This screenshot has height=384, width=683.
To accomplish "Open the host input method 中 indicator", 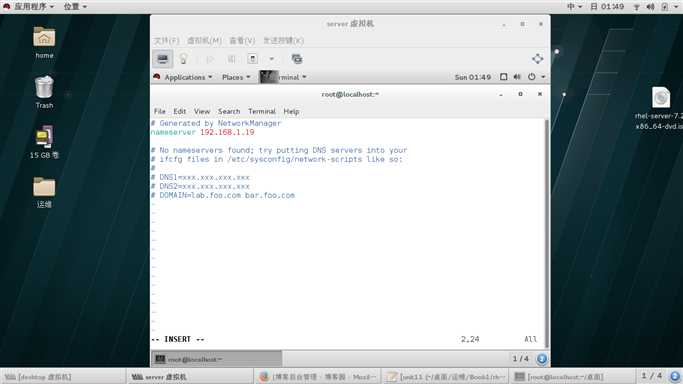I will [574, 7].
